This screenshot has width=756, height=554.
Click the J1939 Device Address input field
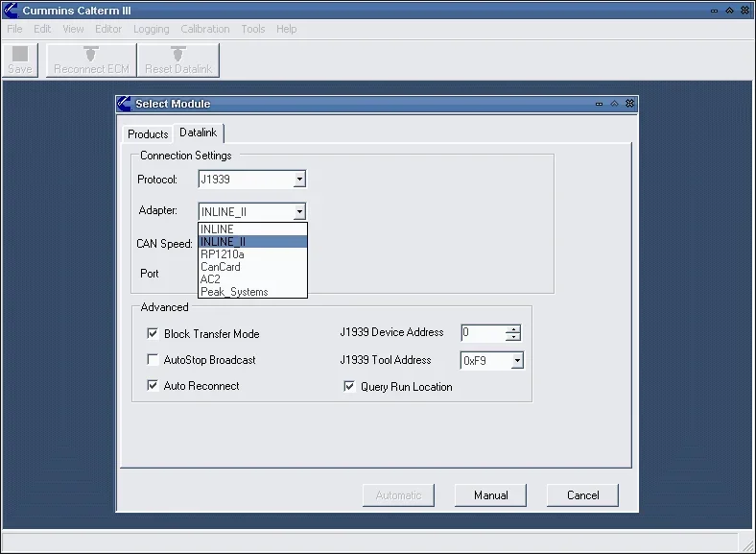[x=484, y=332]
